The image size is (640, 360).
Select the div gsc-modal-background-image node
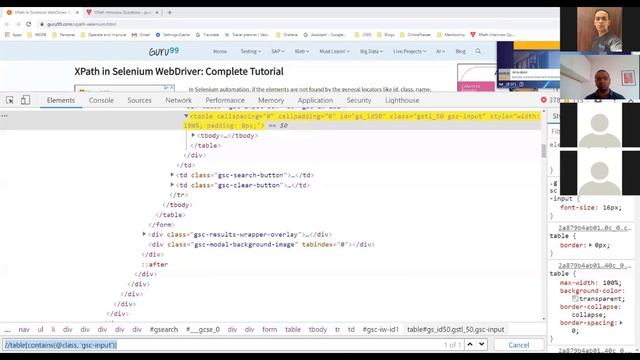pyautogui.click(x=261, y=244)
